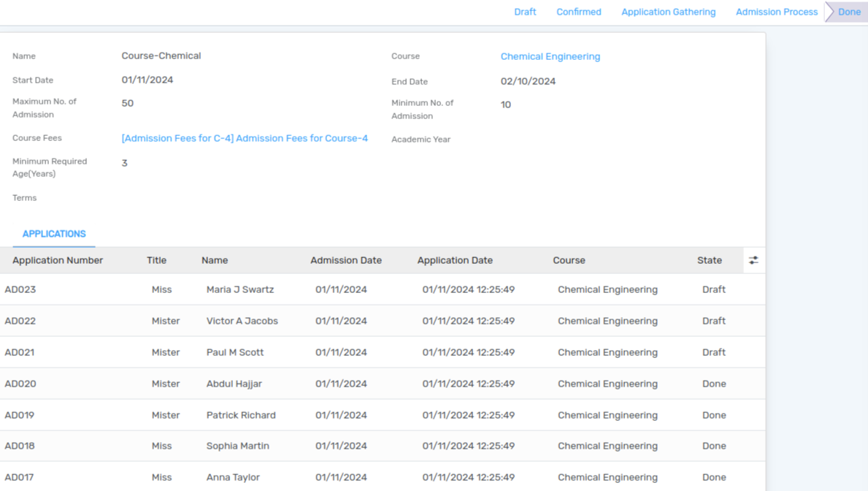Switch to the APPLICATIONS tab
Screen dimensions: 868x491
click(x=54, y=234)
